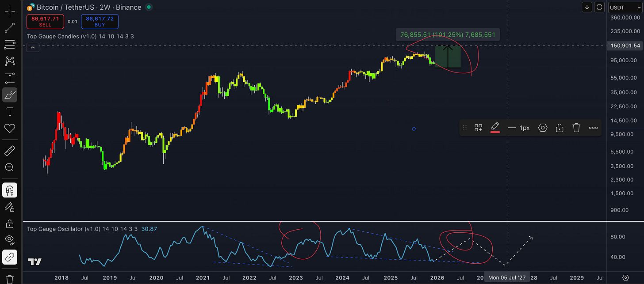The width and height of the screenshot is (644, 284).
Task: Click the small blue circle anchor point on the chart
Action: click(x=414, y=129)
